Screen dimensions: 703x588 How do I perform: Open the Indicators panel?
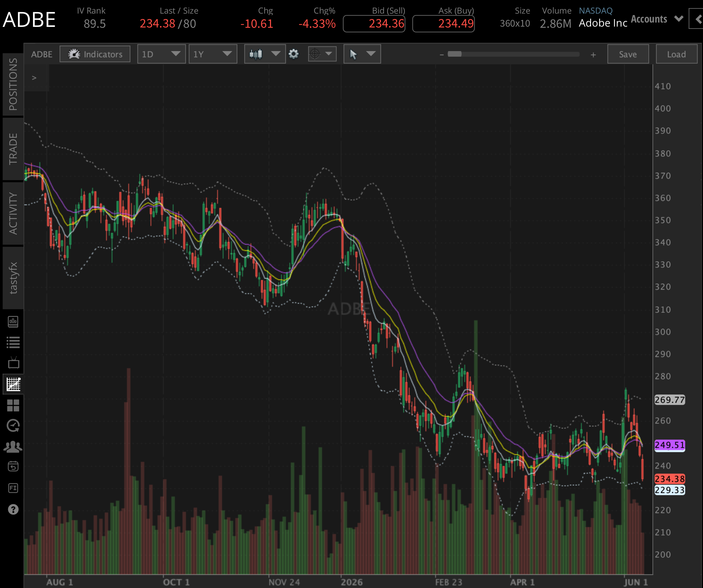click(95, 54)
